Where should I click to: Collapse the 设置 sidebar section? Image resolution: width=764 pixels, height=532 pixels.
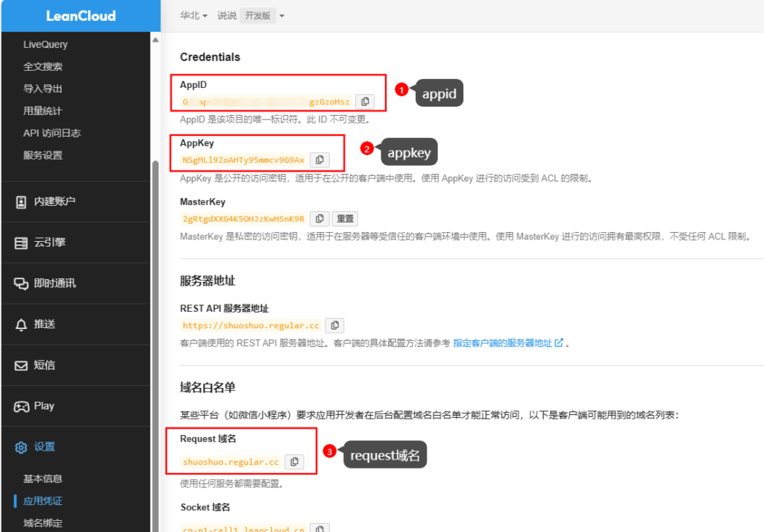(x=44, y=447)
